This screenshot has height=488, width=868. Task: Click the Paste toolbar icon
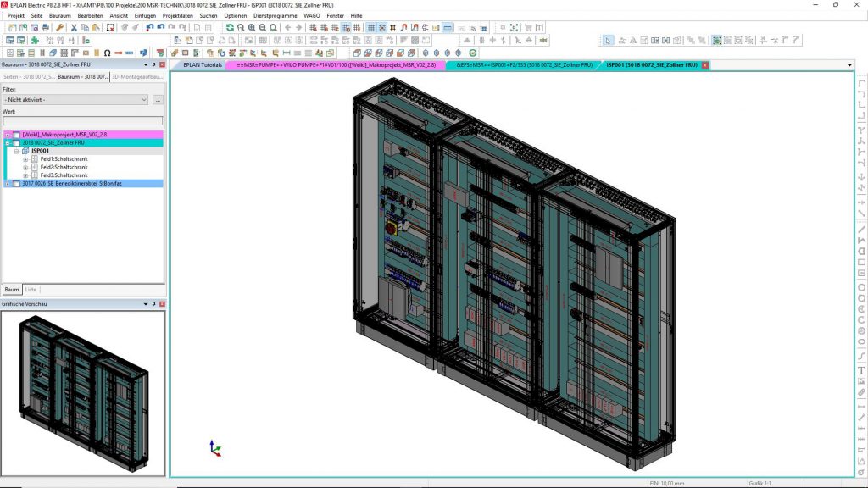pyautogui.click(x=95, y=26)
